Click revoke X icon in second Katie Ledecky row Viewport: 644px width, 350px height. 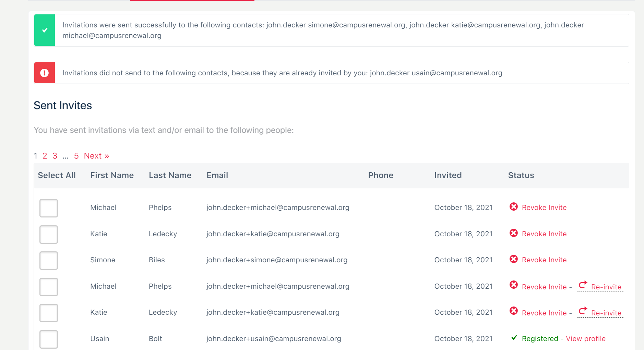point(513,311)
